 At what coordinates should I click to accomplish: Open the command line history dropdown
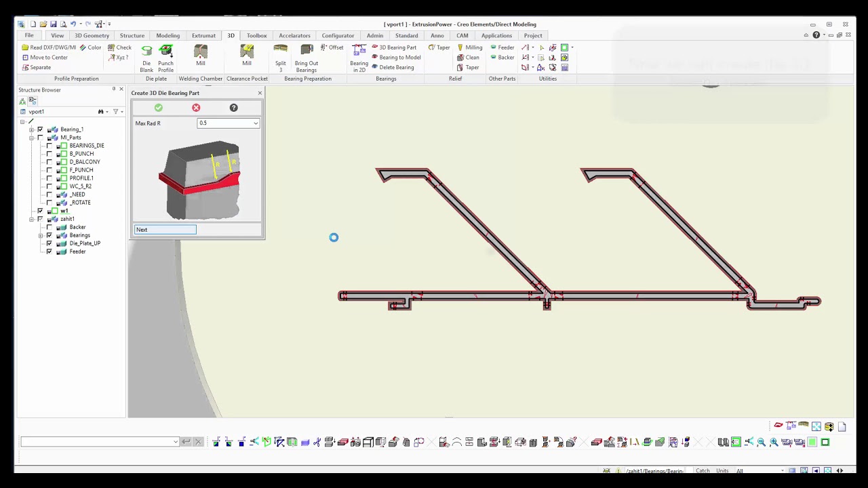176,442
